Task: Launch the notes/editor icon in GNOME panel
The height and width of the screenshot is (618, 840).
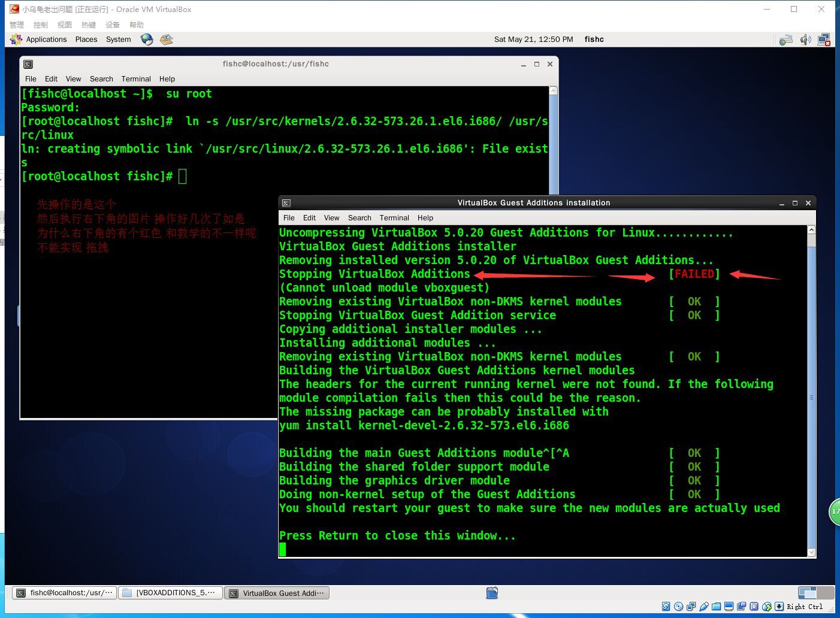Action: click(167, 40)
